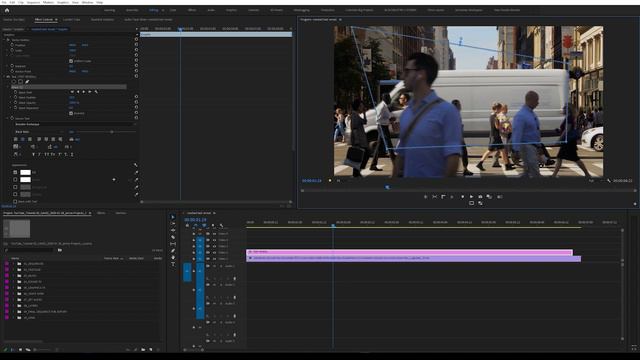The width and height of the screenshot is (640, 360).
Task: Expand the first bin in Project panel
Action: (x=13, y=264)
